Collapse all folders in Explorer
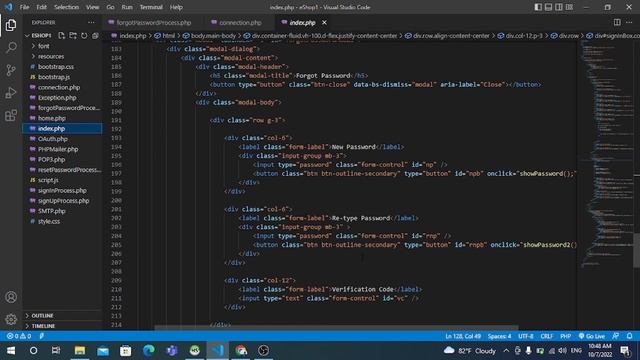Image resolution: width=640 pixels, height=360 pixels. point(95,36)
